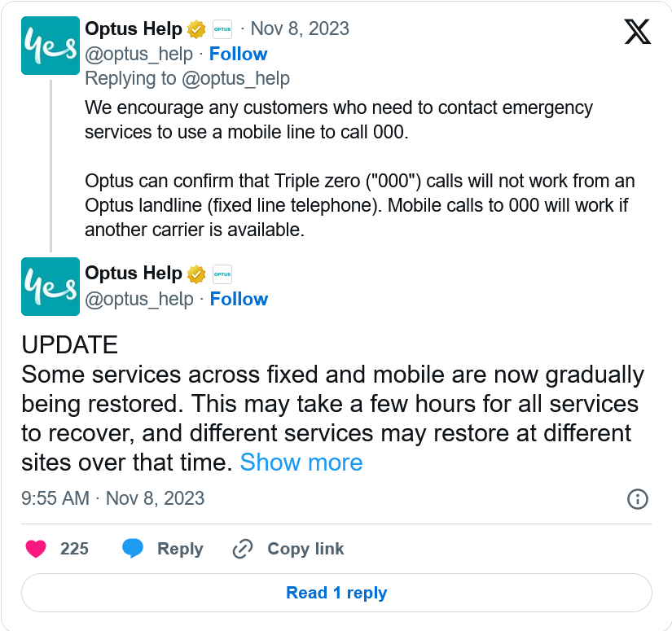Open the second Optus Help avatar

(x=50, y=287)
